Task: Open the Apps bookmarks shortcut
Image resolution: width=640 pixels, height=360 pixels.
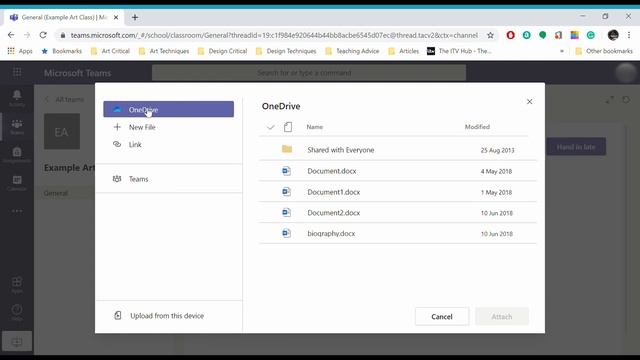Action: coord(20,51)
